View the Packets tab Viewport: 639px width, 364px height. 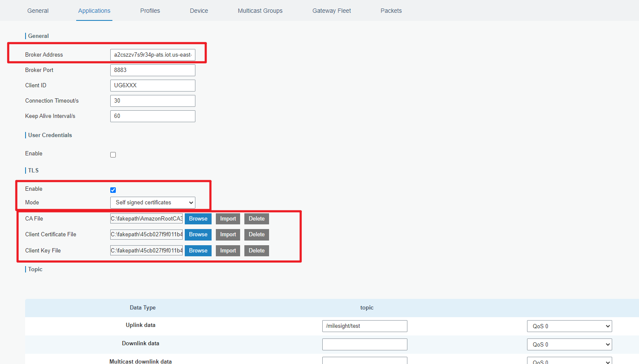[x=391, y=11]
